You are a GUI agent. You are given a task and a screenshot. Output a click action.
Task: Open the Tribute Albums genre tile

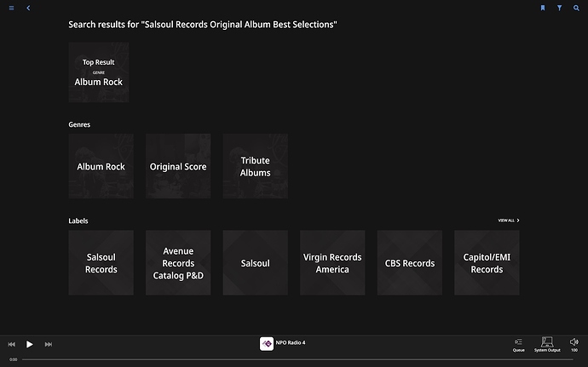[256, 166]
